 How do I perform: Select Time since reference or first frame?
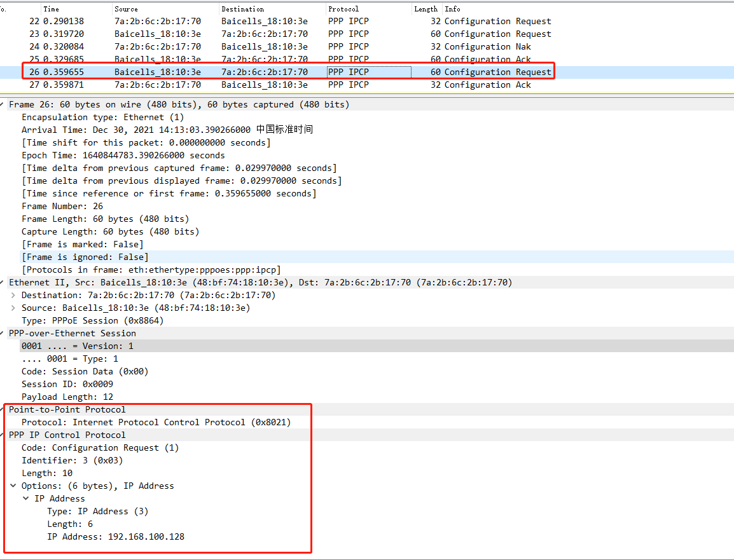[169, 193]
